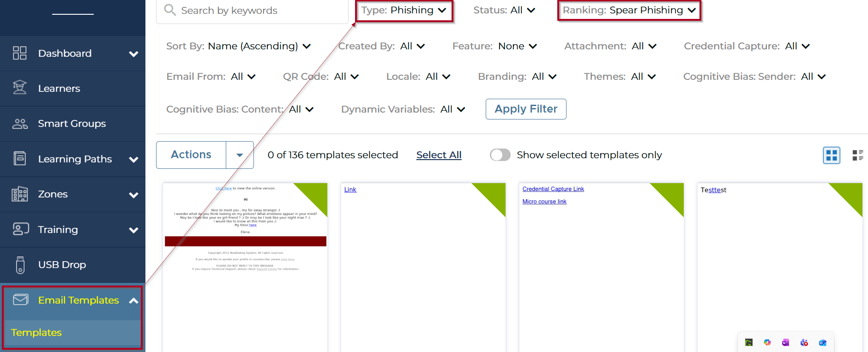Open Microsoft Teams from the tray
This screenshot has width=868, height=352.
pyautogui.click(x=804, y=342)
